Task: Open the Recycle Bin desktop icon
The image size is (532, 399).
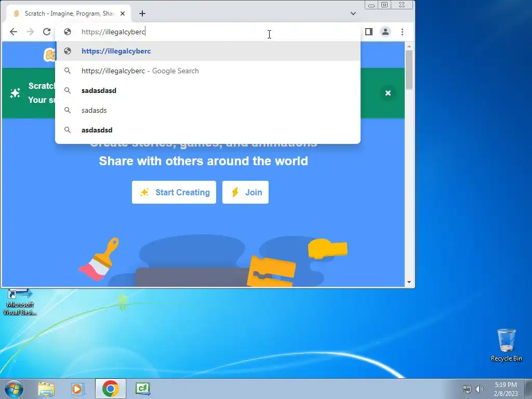Action: pos(507,345)
